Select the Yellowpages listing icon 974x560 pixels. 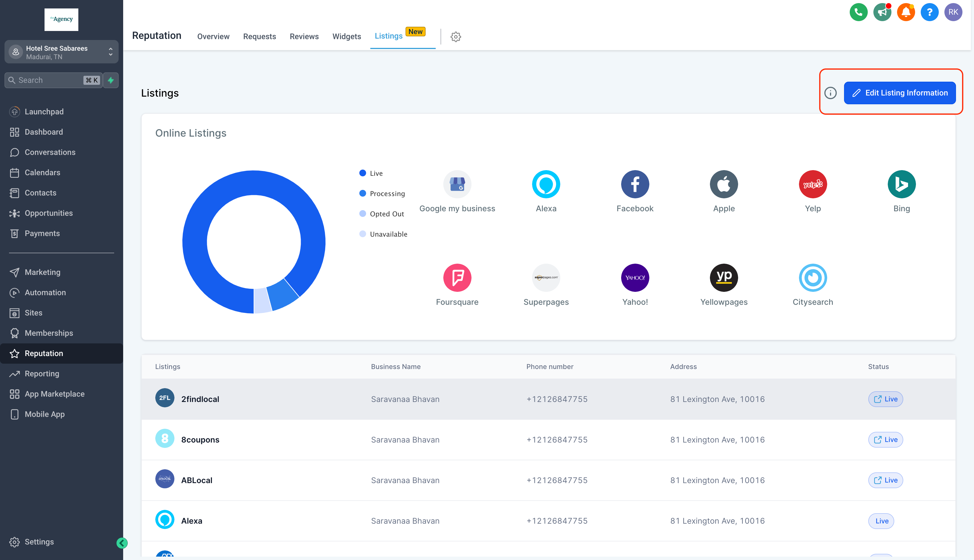click(723, 278)
